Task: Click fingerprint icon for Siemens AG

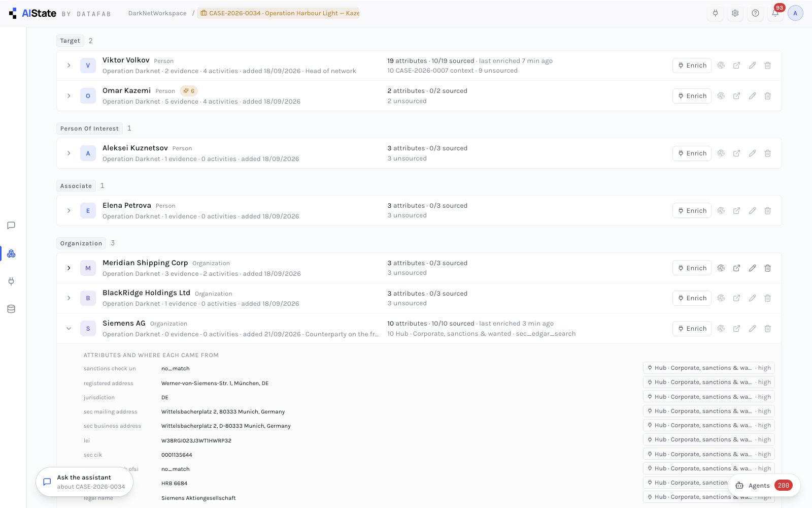Action: [721, 329]
